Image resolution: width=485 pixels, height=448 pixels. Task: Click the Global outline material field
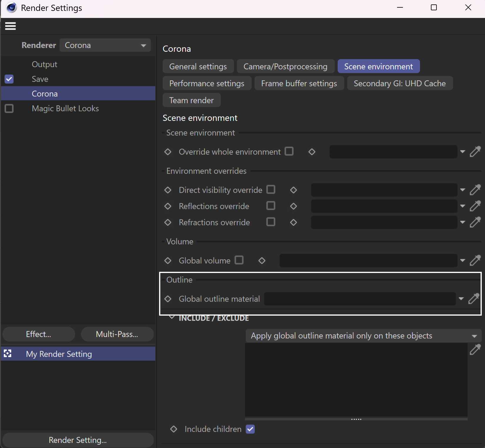pyautogui.click(x=360, y=299)
